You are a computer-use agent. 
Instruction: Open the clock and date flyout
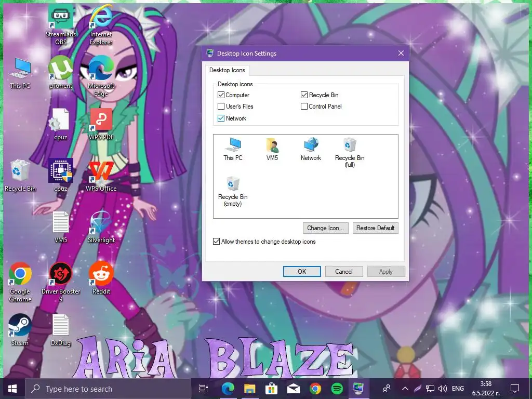click(486, 389)
